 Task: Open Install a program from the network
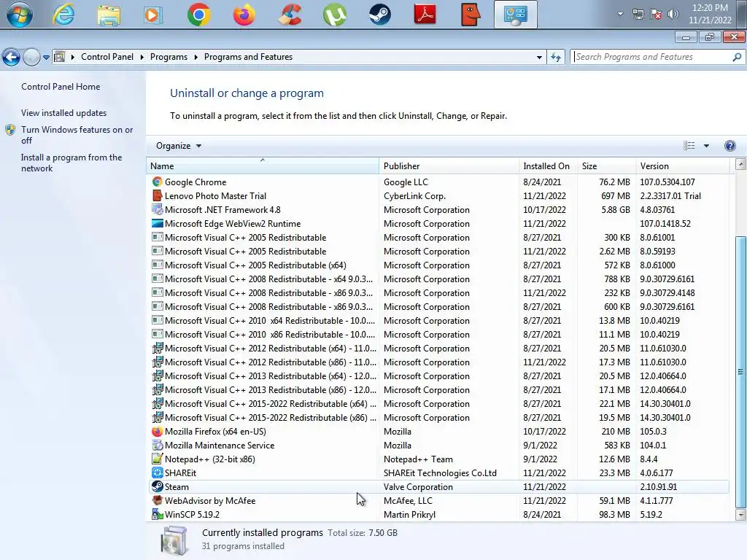click(71, 163)
